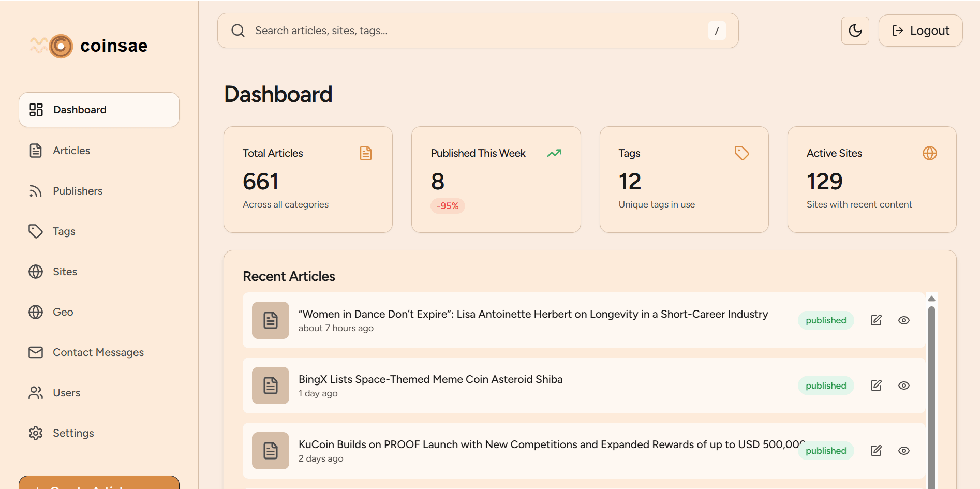Edit the BingX Asteroid Shiba article
This screenshot has width=980, height=489.
click(876, 385)
